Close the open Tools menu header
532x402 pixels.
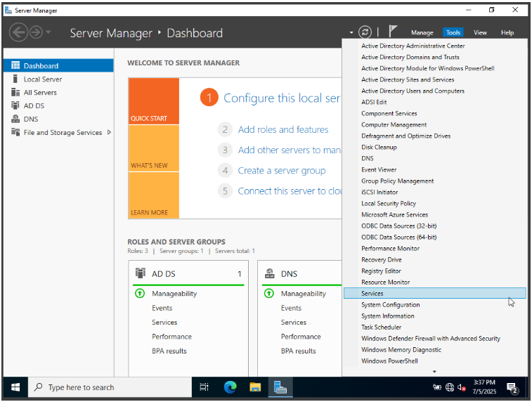(453, 32)
